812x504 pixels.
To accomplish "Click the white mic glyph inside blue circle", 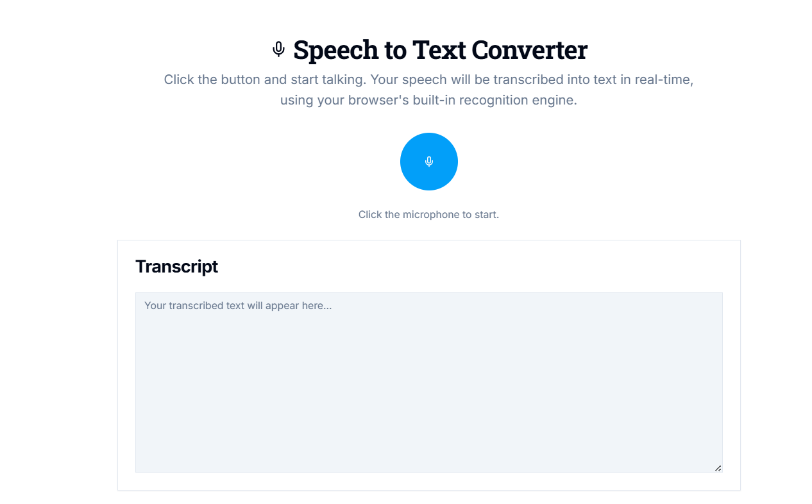I will pos(429,162).
